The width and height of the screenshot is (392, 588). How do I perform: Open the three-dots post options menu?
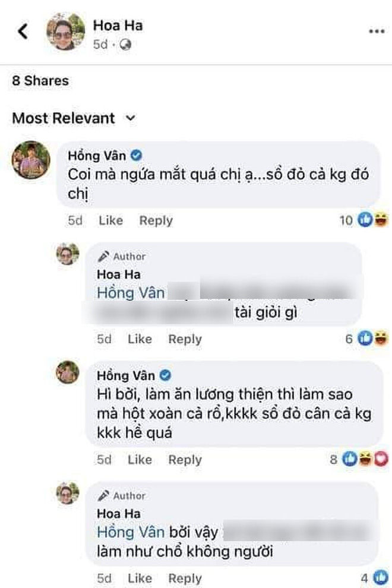[377, 31]
